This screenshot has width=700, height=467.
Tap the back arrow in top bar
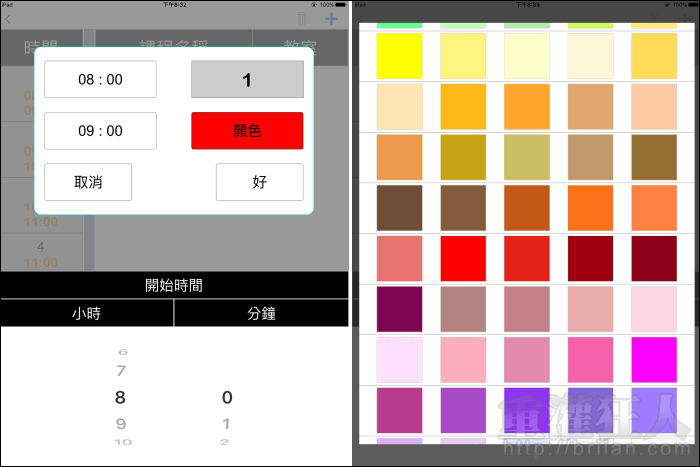point(9,19)
